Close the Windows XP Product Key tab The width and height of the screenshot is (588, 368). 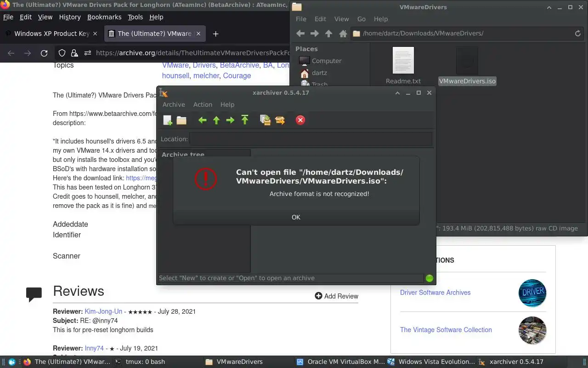tap(95, 34)
